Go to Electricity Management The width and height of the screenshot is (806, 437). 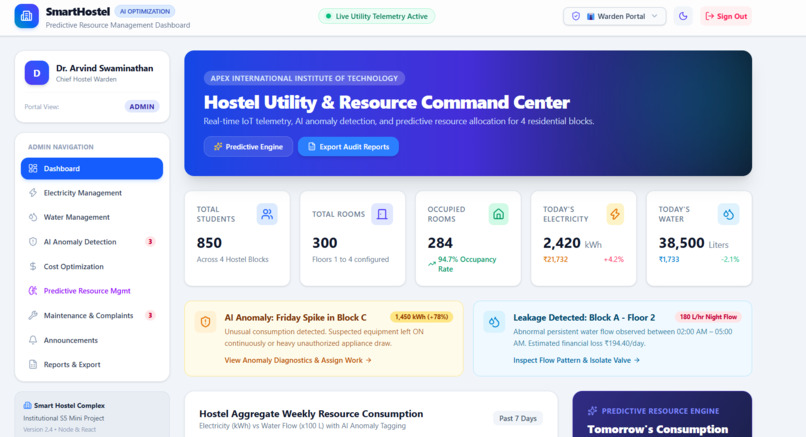point(92,193)
